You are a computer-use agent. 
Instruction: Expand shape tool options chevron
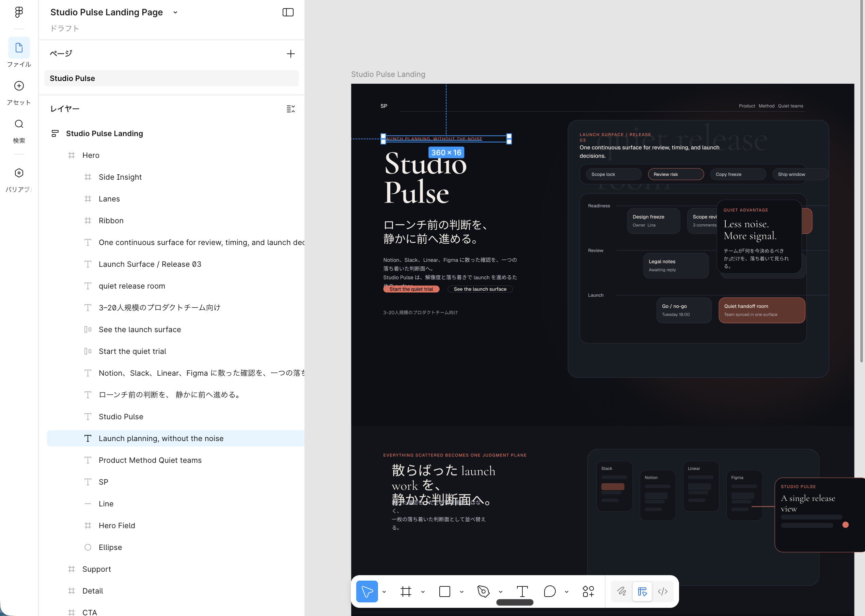(x=461, y=592)
